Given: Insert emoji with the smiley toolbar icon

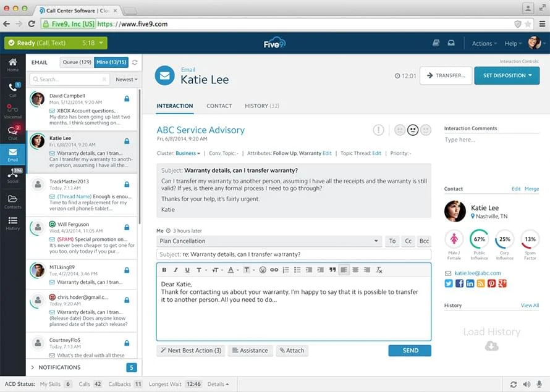Looking at the screenshot, I should tap(263, 270).
